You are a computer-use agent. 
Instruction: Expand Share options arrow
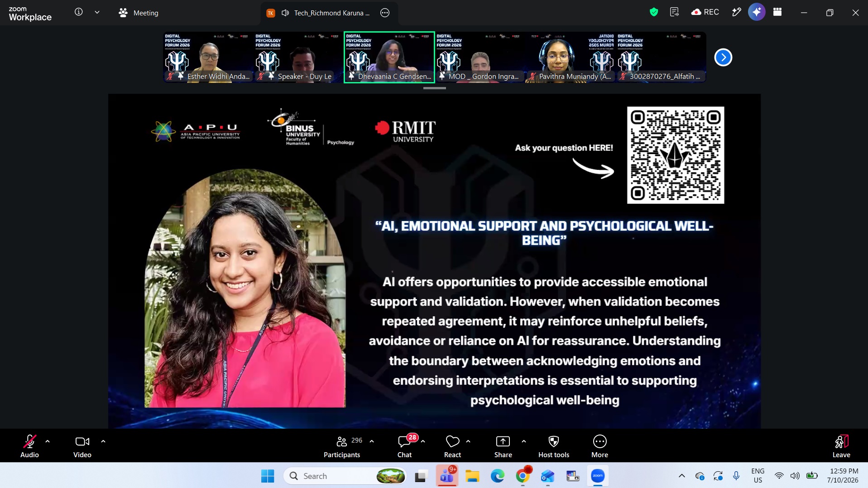click(524, 441)
